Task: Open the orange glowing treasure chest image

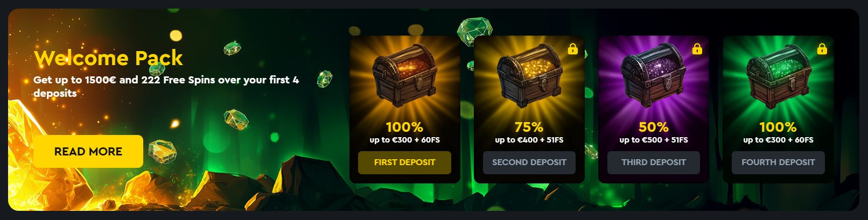Action: (404, 76)
